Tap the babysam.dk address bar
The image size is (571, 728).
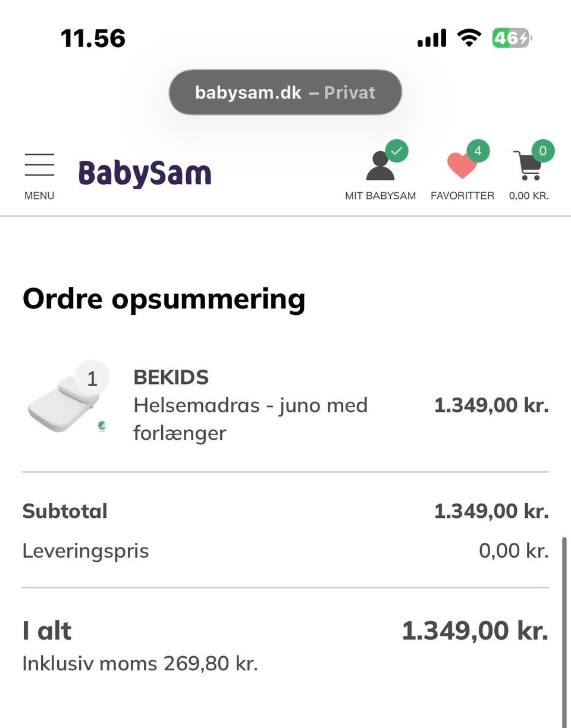click(285, 92)
